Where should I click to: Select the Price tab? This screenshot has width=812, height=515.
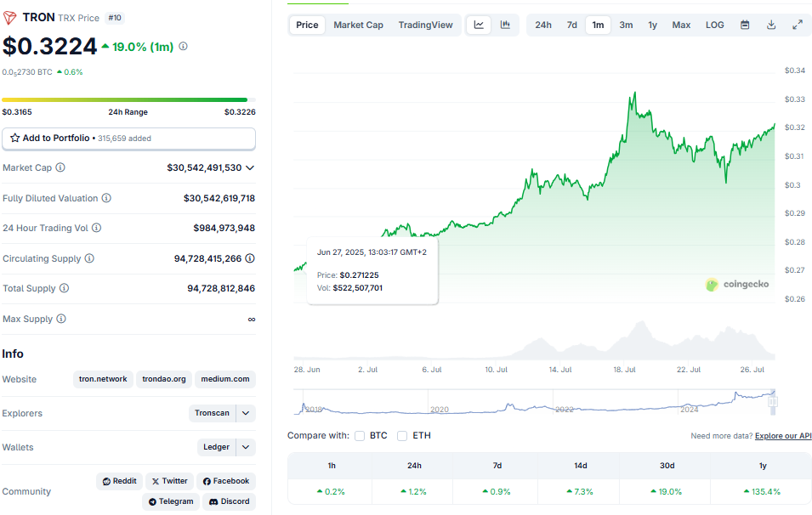307,25
